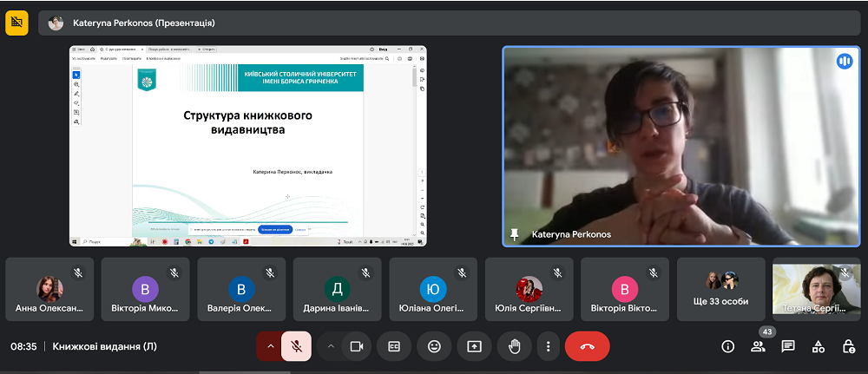The image size is (868, 374).
Task: Open the chat panel
Action: point(788,346)
